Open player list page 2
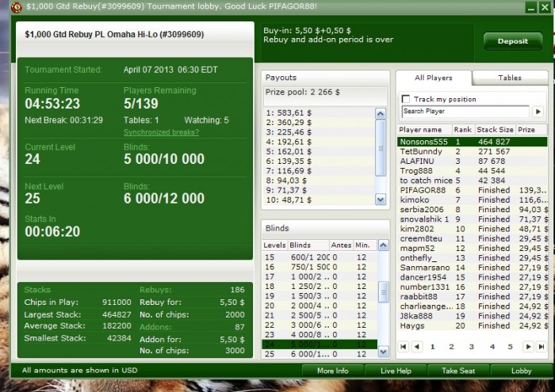 [451, 347]
